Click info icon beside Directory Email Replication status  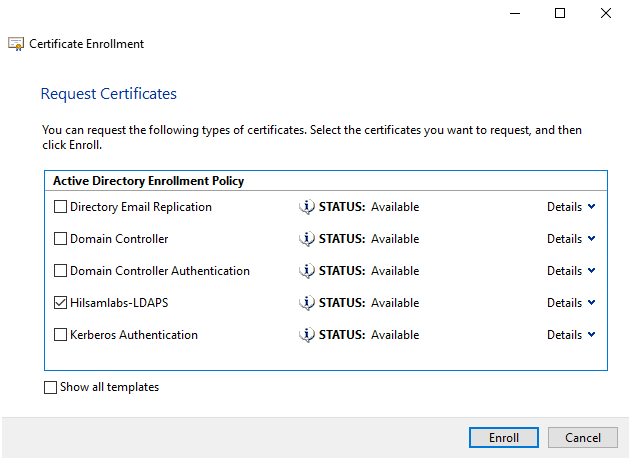(307, 207)
